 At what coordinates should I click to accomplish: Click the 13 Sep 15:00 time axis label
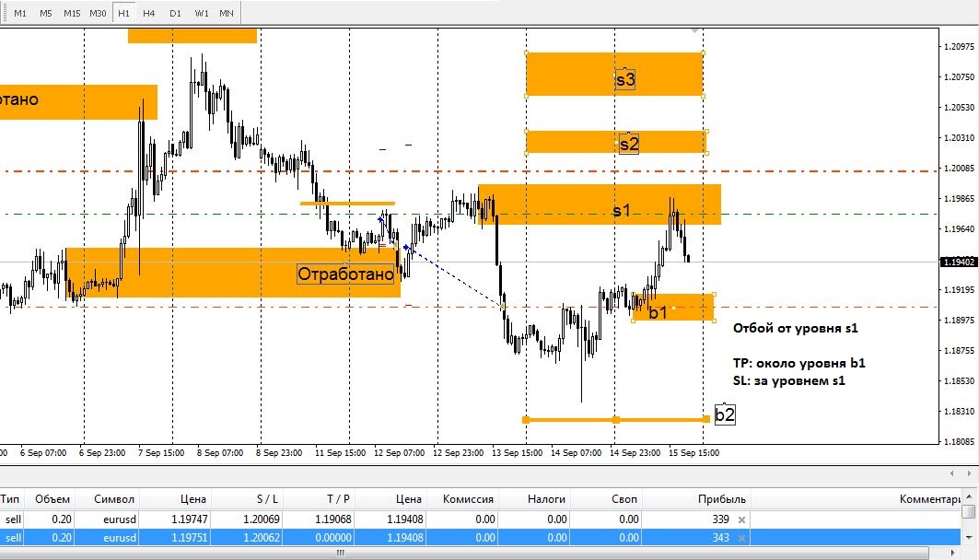point(517,452)
